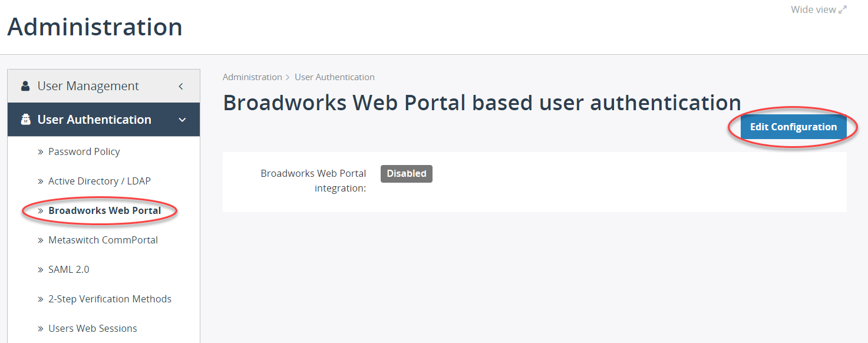The width and height of the screenshot is (868, 343).
Task: Select 2-Step Verification Methods
Action: pyautogui.click(x=110, y=299)
